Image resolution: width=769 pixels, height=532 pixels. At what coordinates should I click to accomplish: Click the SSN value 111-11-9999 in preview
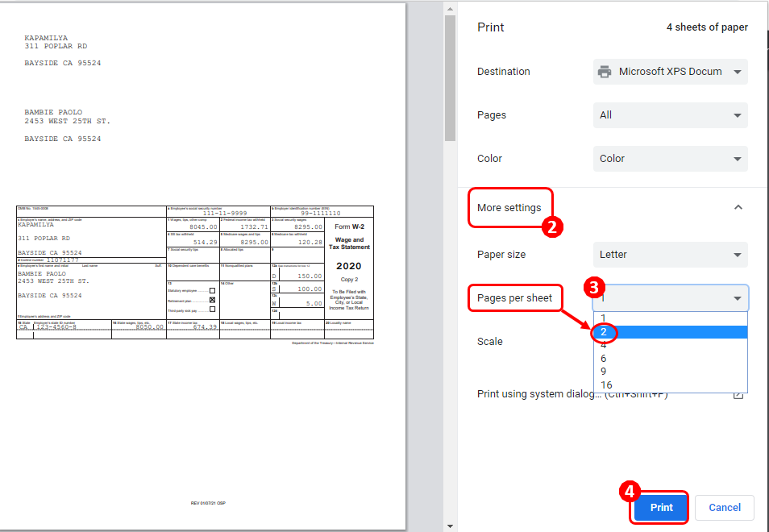225,214
